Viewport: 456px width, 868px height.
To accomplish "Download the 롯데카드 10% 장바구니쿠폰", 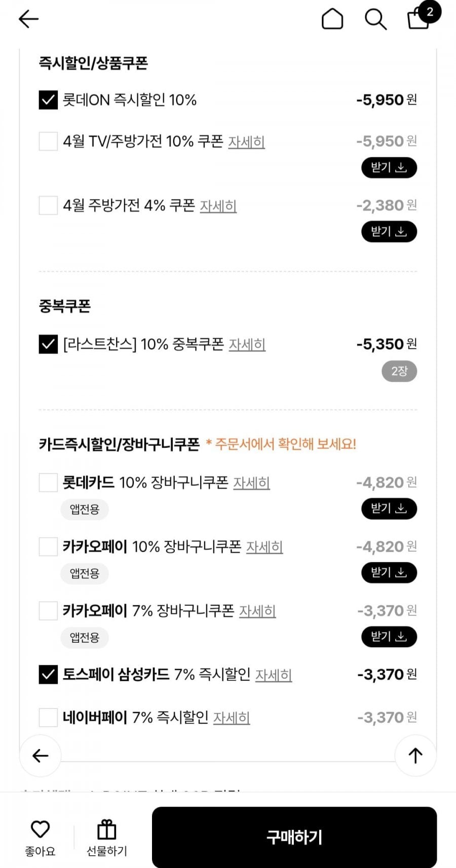I will [389, 509].
